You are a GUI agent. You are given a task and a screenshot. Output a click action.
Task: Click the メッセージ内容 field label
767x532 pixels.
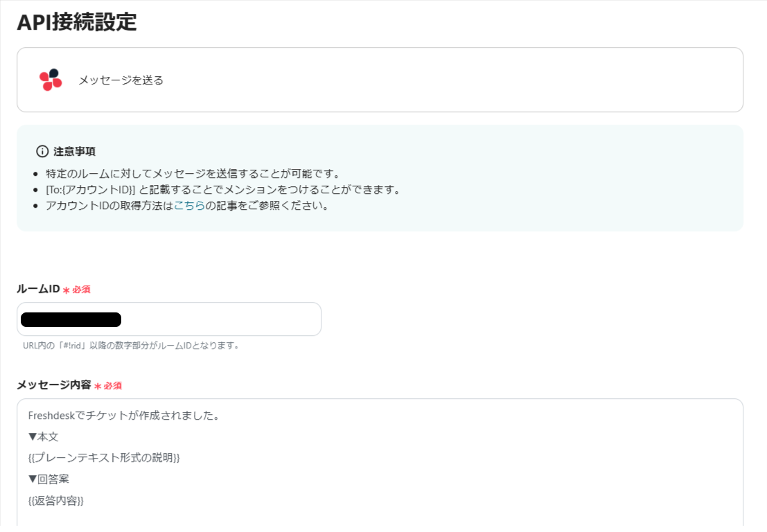click(x=54, y=385)
